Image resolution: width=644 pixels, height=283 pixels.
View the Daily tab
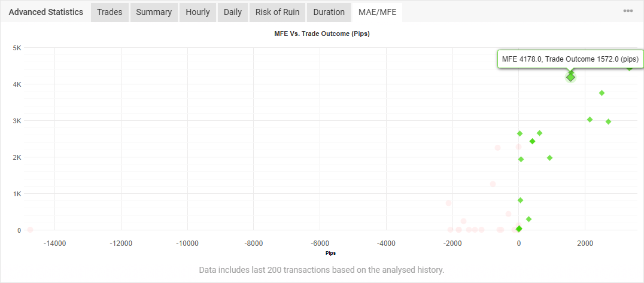(232, 12)
